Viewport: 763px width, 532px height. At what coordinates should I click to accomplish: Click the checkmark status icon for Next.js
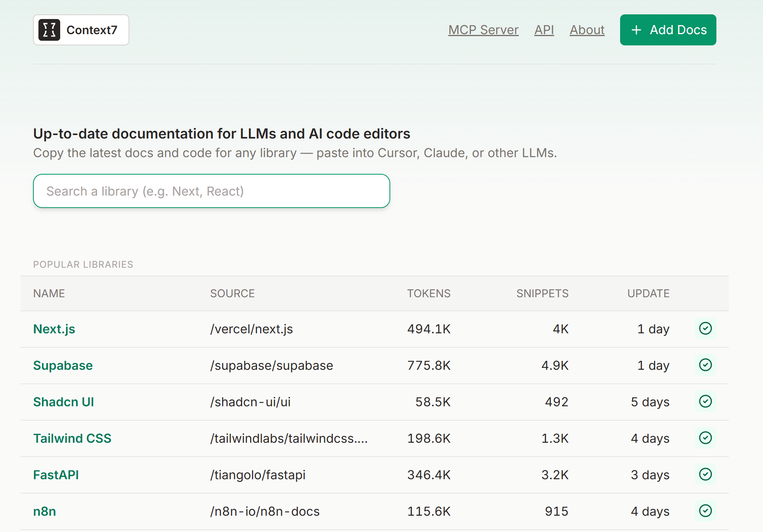[x=705, y=329]
